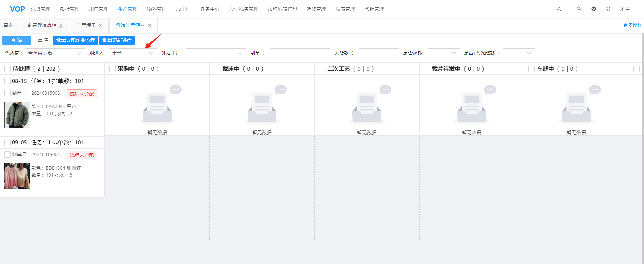Click the 更多操作 link
This screenshot has height=264, width=644.
pyautogui.click(x=632, y=25)
